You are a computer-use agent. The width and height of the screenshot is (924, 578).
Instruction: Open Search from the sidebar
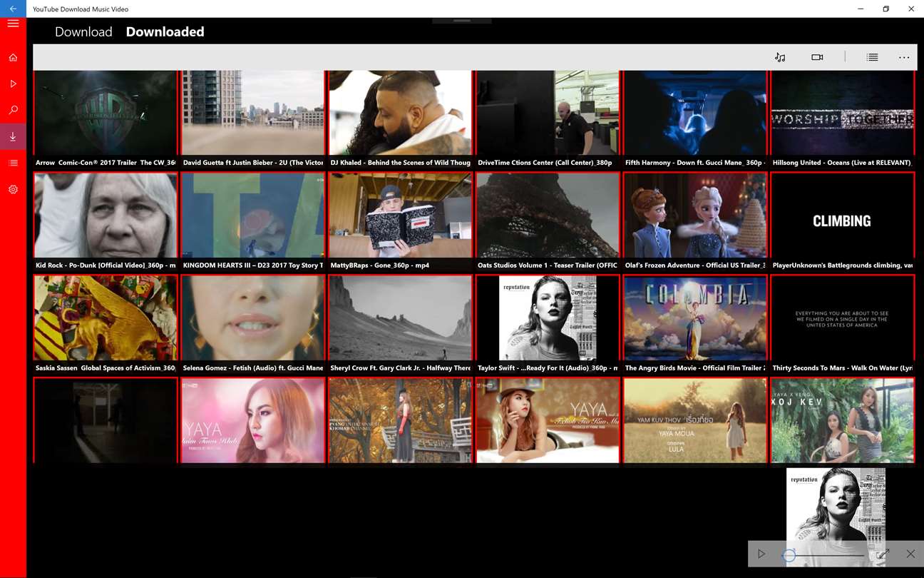coord(13,111)
